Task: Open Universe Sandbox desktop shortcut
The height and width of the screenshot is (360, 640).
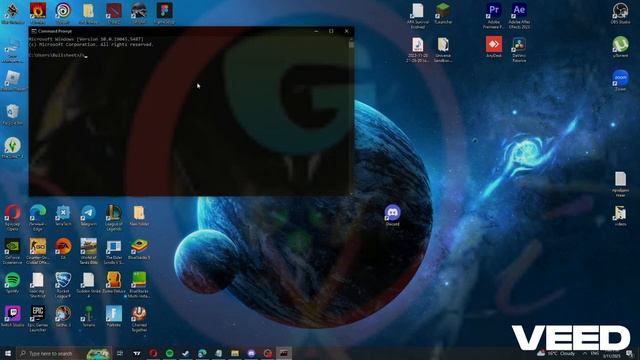Action: point(443,49)
